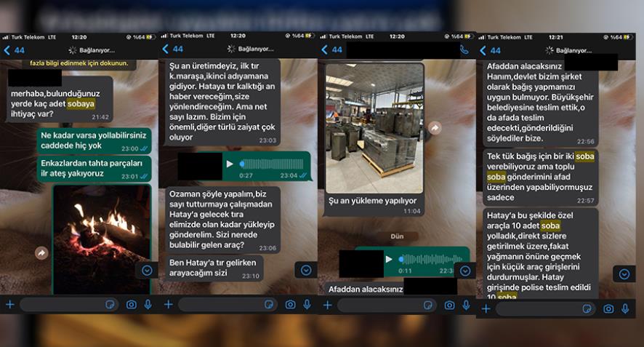
Task: Focus the message field in the 12:21 chat
Action: click(x=545, y=308)
